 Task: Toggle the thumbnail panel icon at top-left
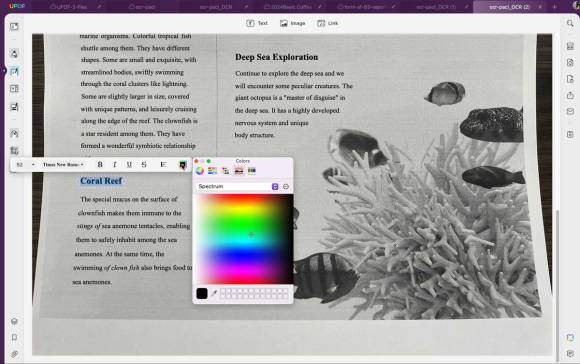[14, 27]
